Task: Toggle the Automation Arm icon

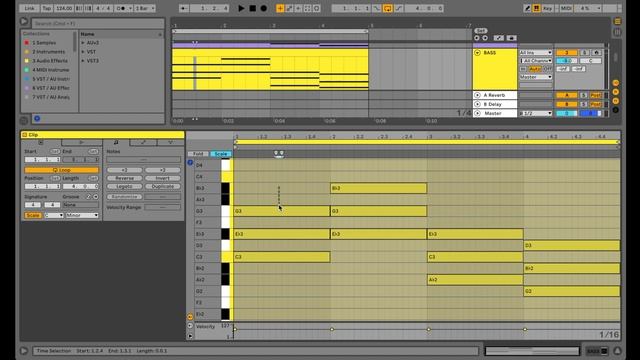Action: [289, 8]
